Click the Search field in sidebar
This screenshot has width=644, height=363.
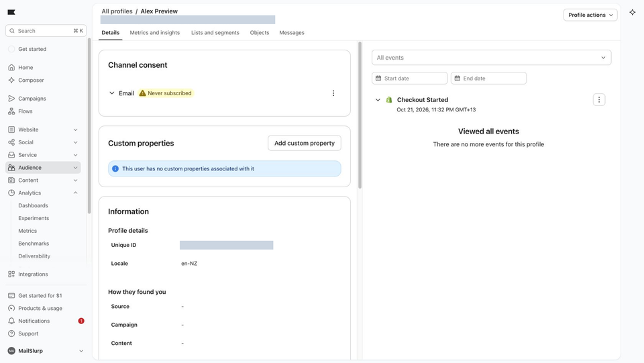46,31
